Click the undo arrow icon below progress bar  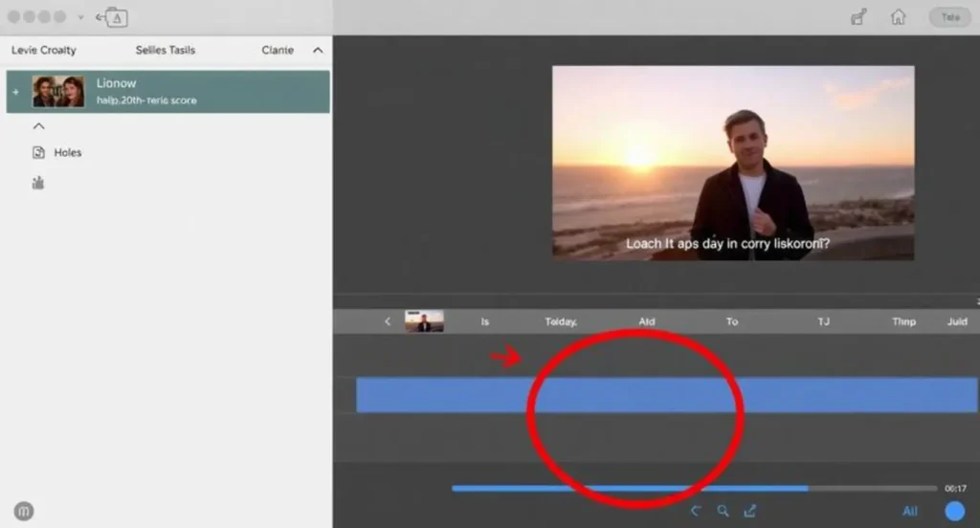coord(696,511)
